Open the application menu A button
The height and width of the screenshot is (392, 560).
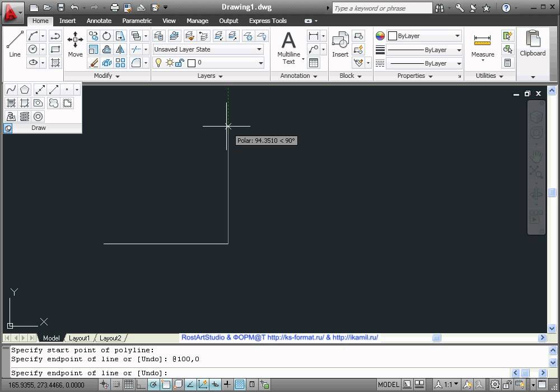pos(12,12)
